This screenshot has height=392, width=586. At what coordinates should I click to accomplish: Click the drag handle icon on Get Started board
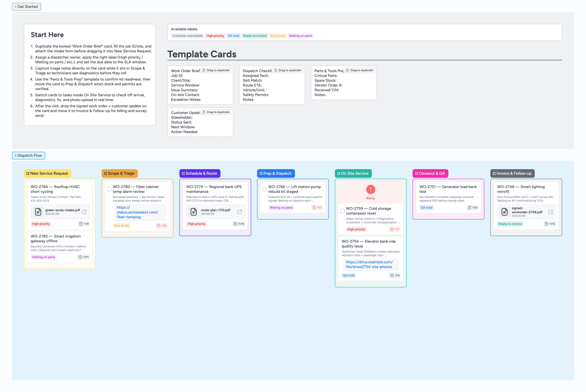pos(16,6)
